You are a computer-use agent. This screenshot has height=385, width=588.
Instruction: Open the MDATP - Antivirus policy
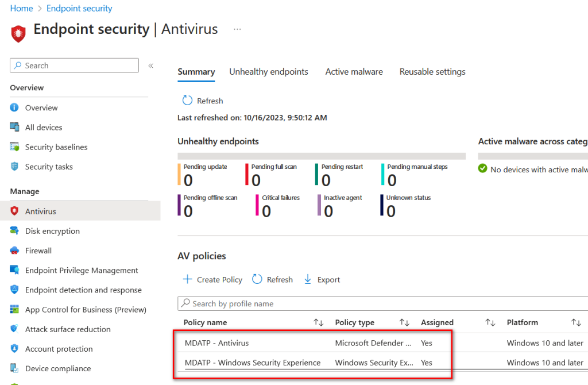216,343
